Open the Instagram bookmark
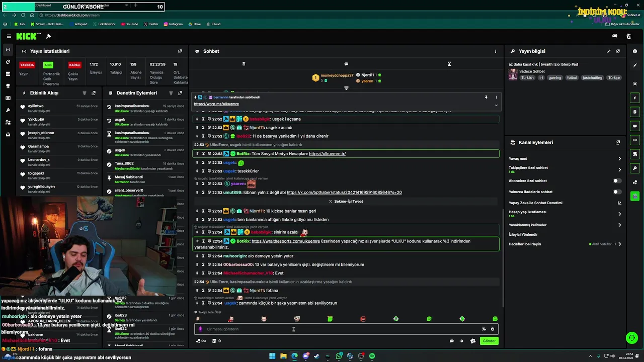The image size is (644, 362). tap(173, 24)
